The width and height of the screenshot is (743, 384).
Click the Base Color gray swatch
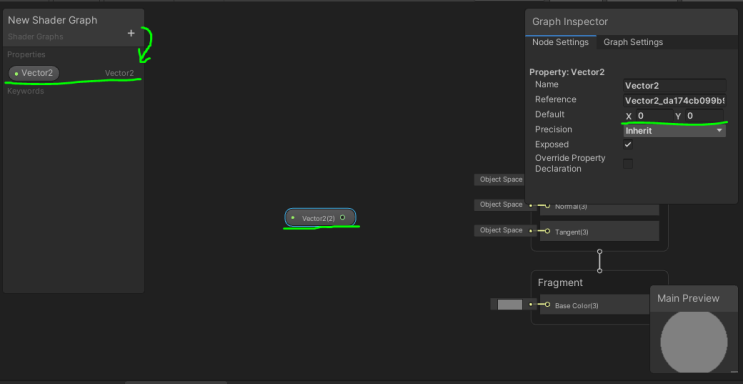(x=510, y=305)
